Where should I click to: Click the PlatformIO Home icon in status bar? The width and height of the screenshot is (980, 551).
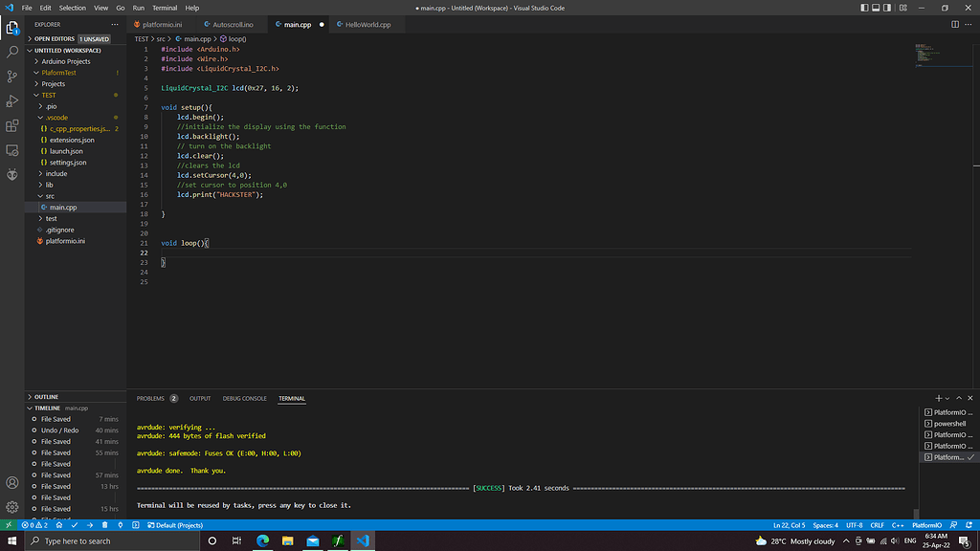tap(57, 524)
